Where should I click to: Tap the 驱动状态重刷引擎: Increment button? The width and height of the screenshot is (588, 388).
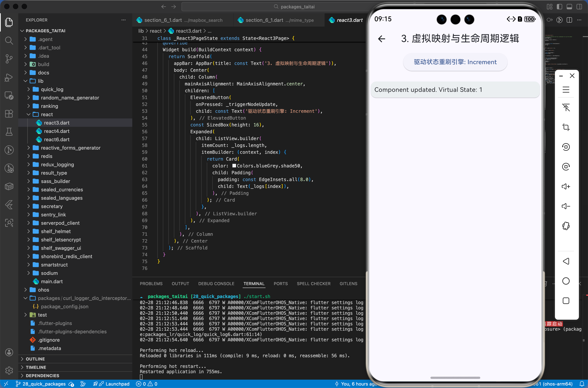coord(455,62)
